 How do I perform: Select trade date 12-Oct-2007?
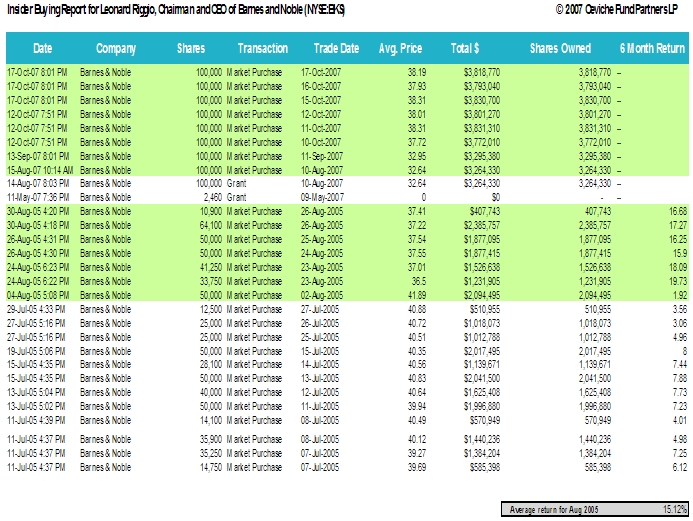[321, 114]
